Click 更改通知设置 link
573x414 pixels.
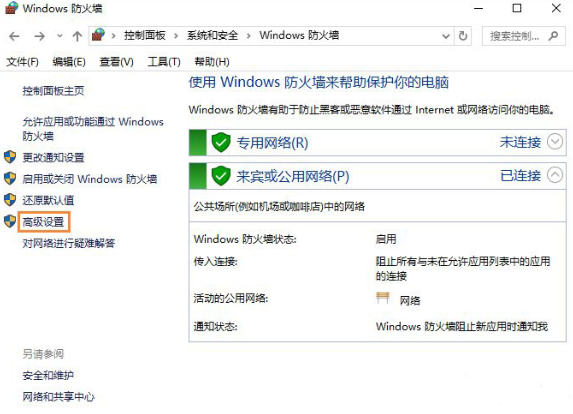click(x=53, y=157)
